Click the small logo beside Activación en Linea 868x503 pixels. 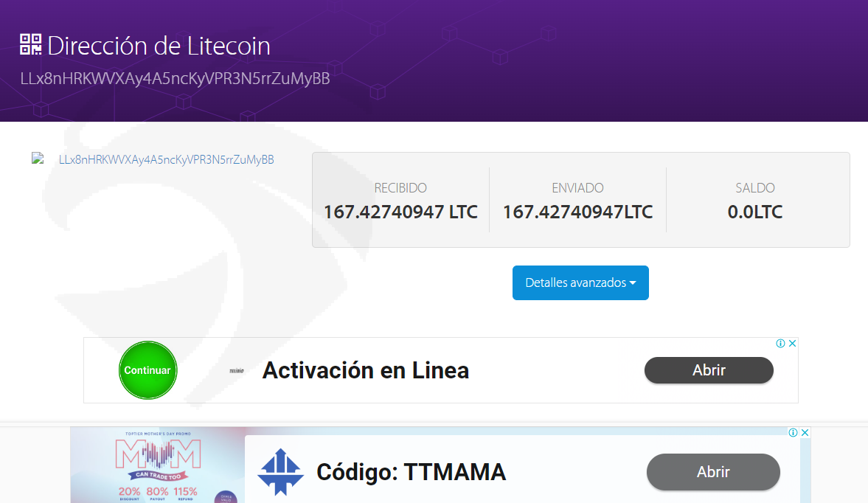click(x=237, y=370)
